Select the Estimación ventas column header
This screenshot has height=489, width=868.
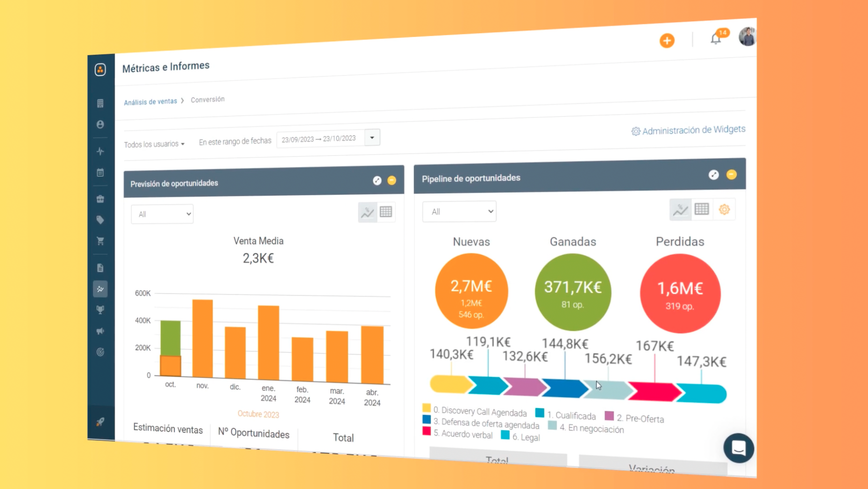click(x=168, y=429)
